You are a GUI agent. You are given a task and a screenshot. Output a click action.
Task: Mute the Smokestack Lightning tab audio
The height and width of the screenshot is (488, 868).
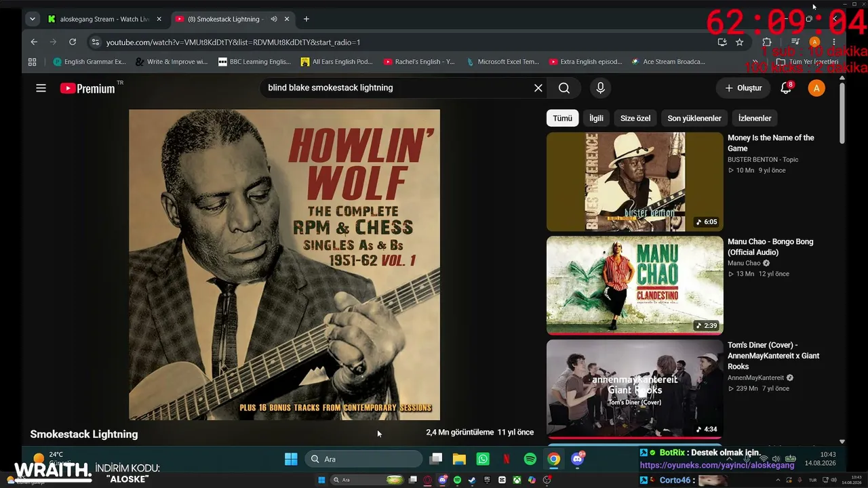coord(273,19)
